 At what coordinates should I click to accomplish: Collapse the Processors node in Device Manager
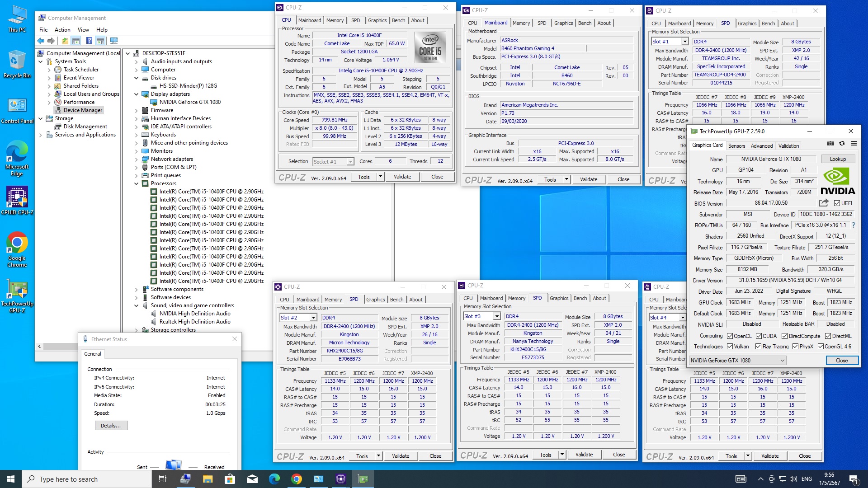point(136,183)
